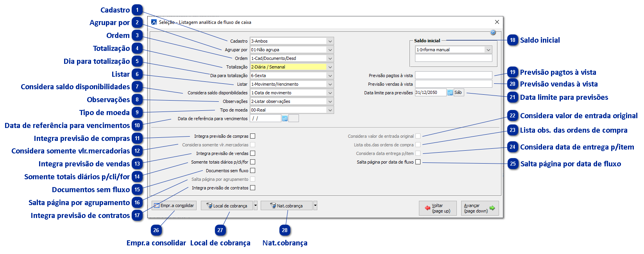Toggle Considera somente vlr.mercadorias checkbox
This screenshot has height=254, width=644.
(252, 145)
